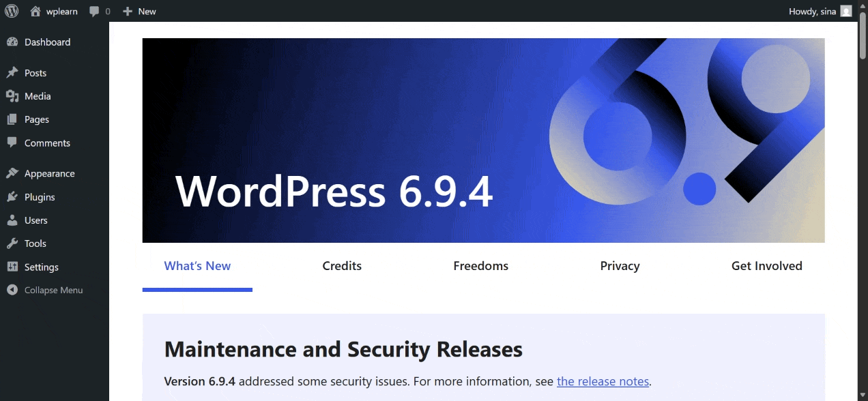The image size is (868, 401).
Task: Click the Pages document icon
Action: click(x=12, y=119)
